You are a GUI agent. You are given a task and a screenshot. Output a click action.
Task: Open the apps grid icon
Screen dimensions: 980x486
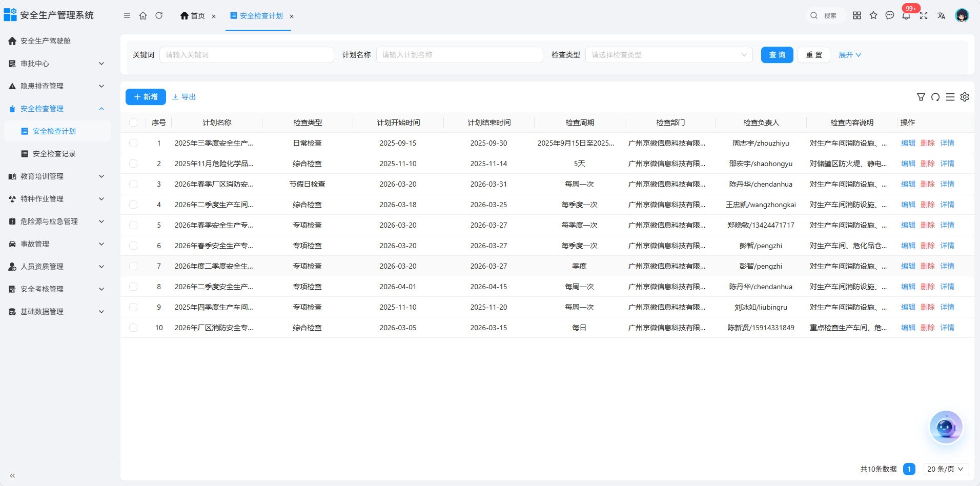(857, 15)
